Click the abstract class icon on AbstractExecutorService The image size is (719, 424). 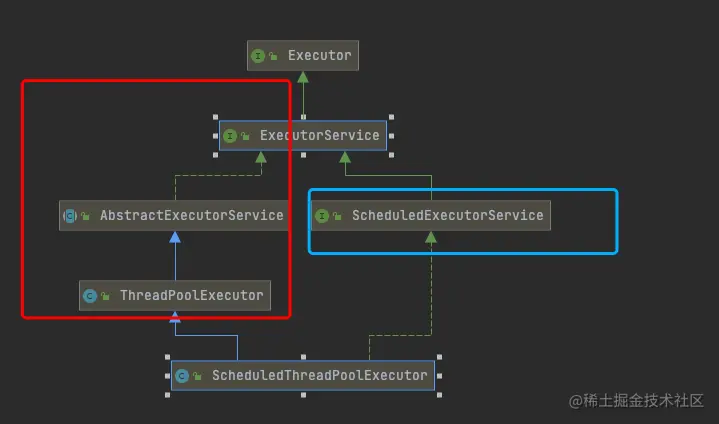point(70,216)
